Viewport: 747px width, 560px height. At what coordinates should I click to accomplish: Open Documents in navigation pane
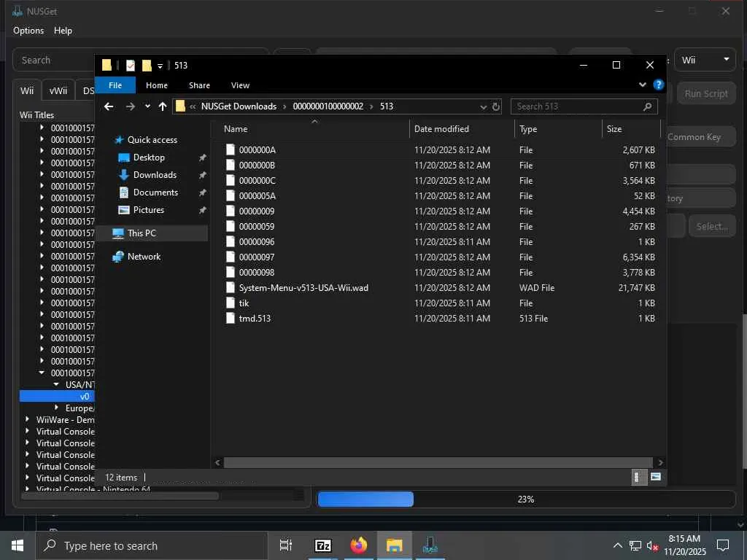pyautogui.click(x=155, y=192)
